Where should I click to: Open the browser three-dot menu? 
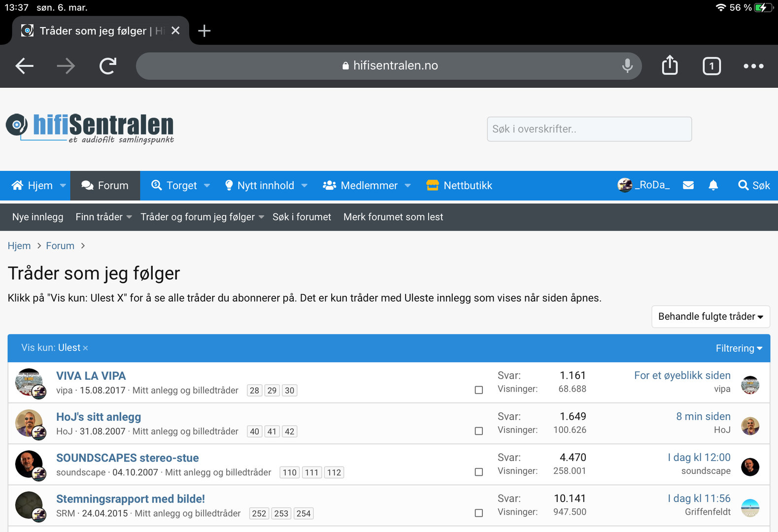(753, 66)
